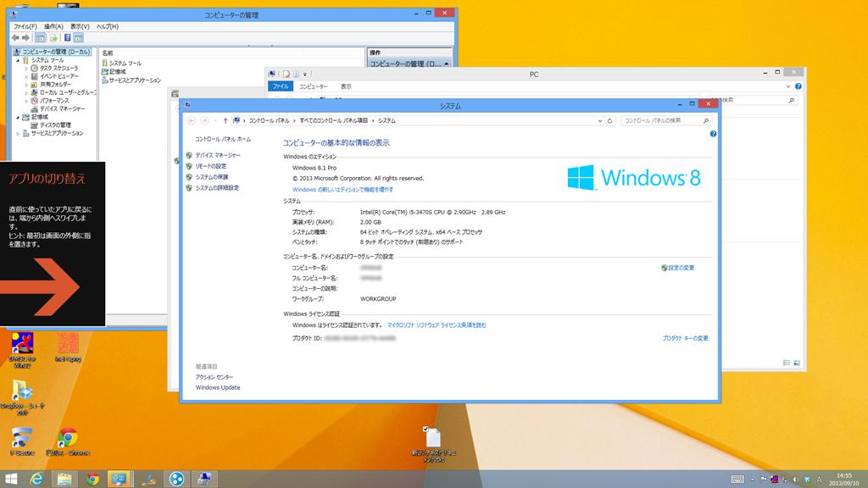This screenshot has height=488, width=868.
Task: Open Google Chrome from the taskbar
Action: [92, 479]
